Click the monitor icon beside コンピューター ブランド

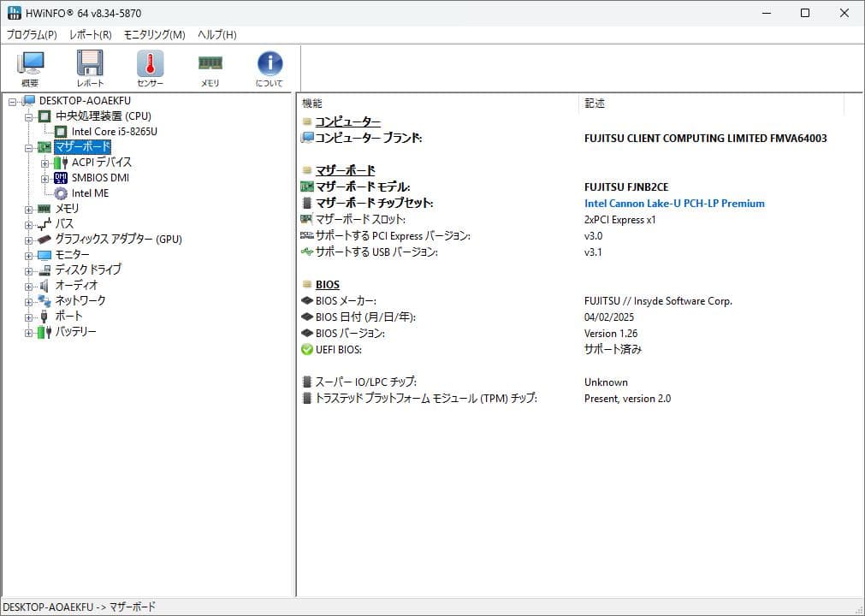coord(306,138)
